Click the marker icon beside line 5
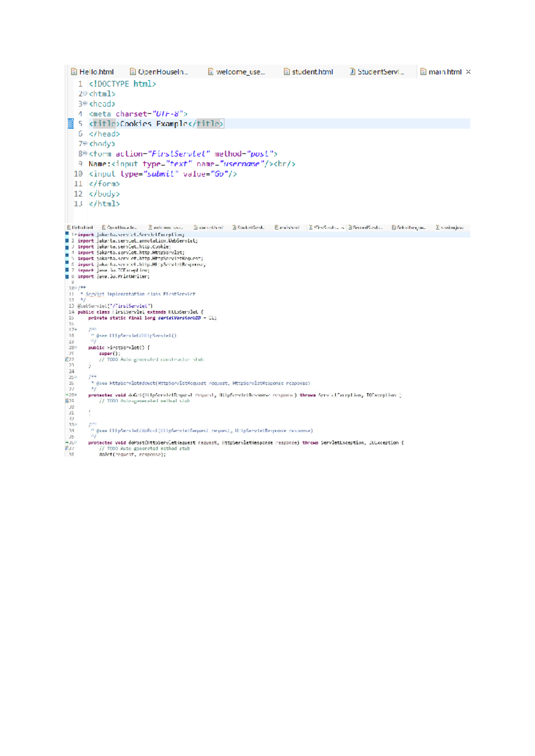This screenshot has width=535, height=756. tap(70, 123)
